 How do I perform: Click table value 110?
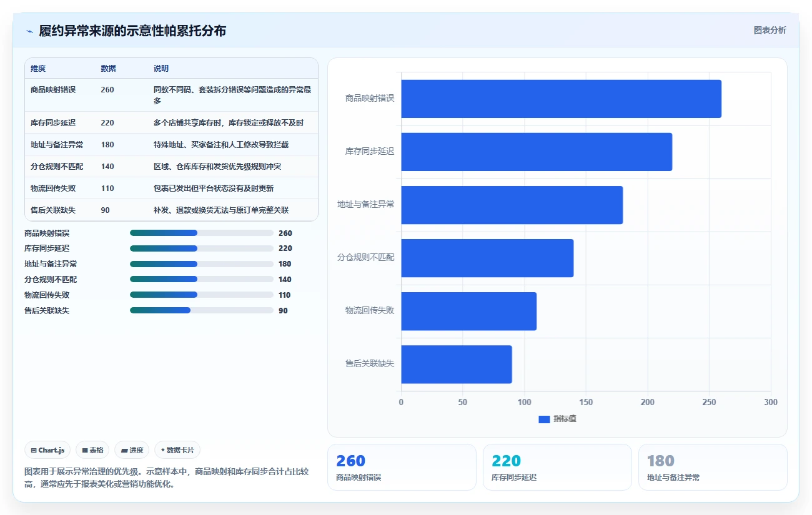point(107,189)
